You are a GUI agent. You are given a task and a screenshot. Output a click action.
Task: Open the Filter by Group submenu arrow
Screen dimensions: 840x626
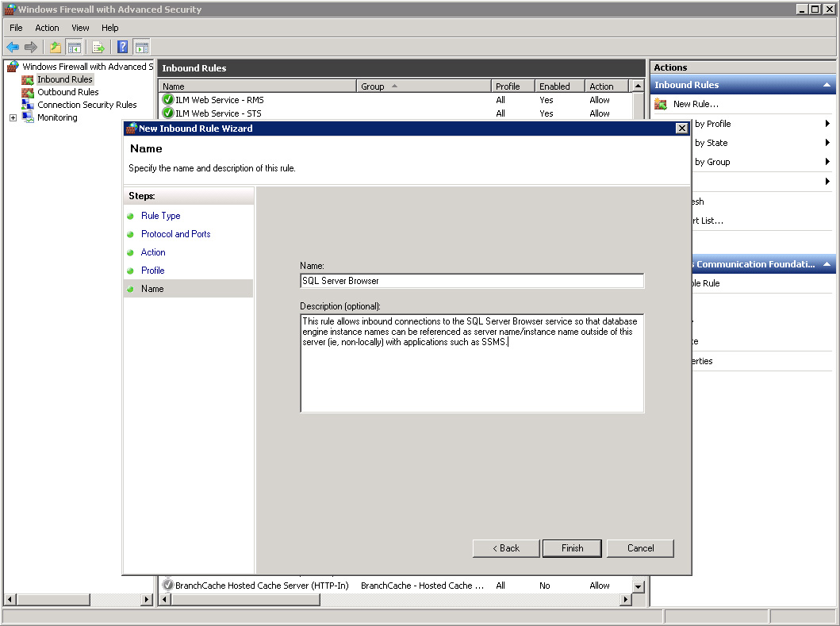pyautogui.click(x=827, y=162)
